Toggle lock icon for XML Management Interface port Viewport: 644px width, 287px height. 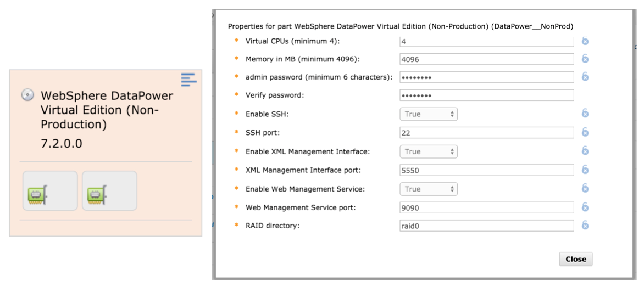point(585,170)
